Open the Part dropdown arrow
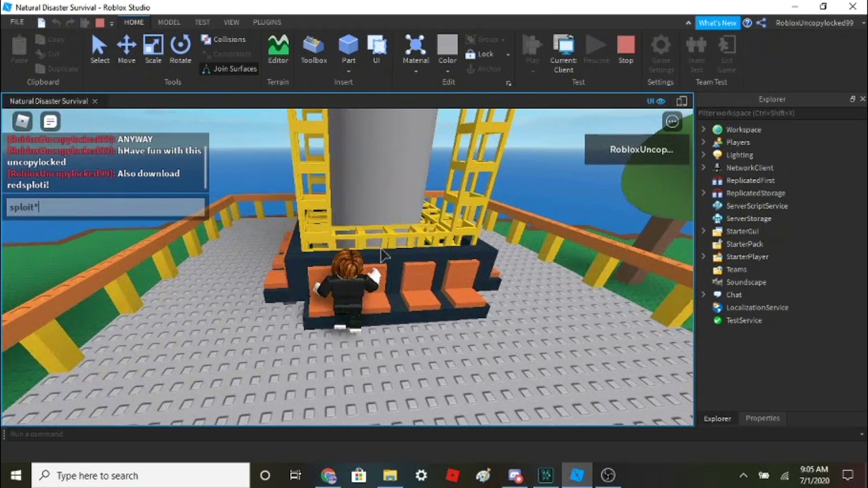The image size is (868, 488). (x=349, y=70)
